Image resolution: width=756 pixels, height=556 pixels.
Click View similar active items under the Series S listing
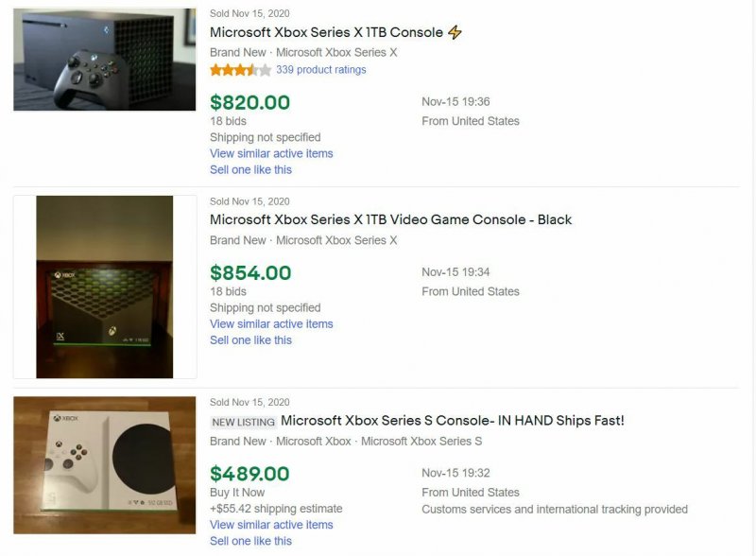pyautogui.click(x=271, y=524)
